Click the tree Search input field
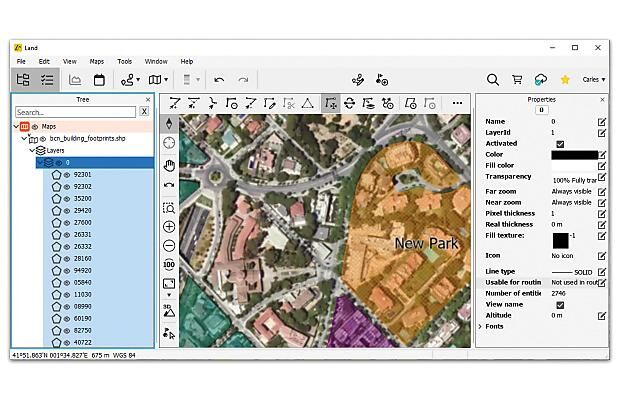Viewport: 620px width, 406px height. click(76, 112)
